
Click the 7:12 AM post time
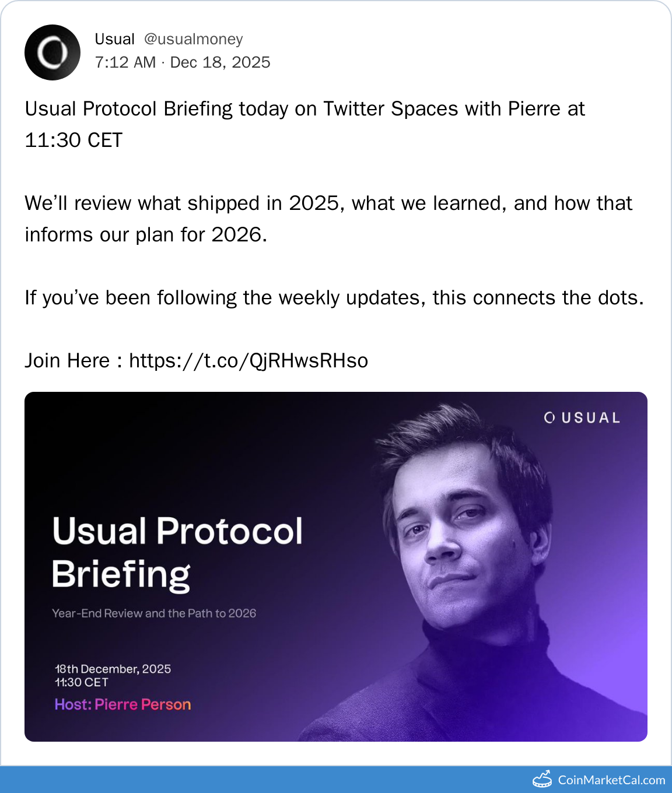tap(125, 62)
